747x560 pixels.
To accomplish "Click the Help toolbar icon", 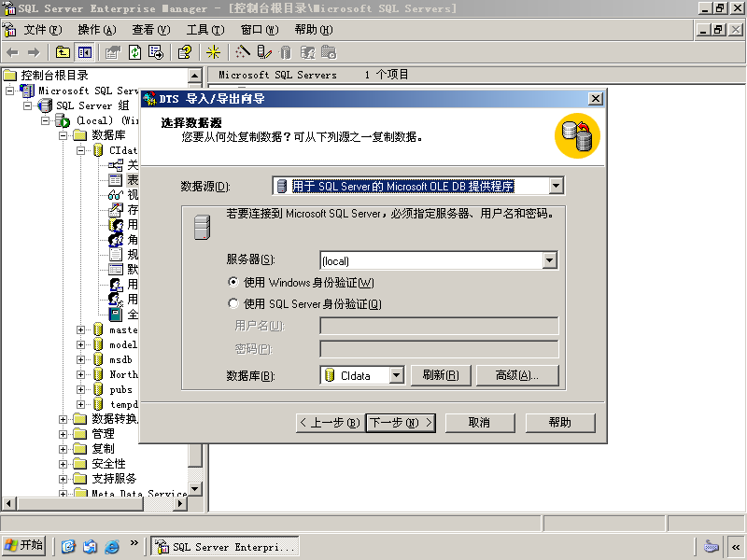I will (x=185, y=52).
